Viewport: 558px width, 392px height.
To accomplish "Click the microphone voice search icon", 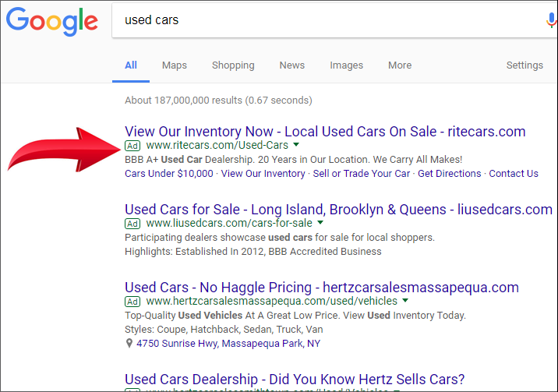I will tap(551, 20).
